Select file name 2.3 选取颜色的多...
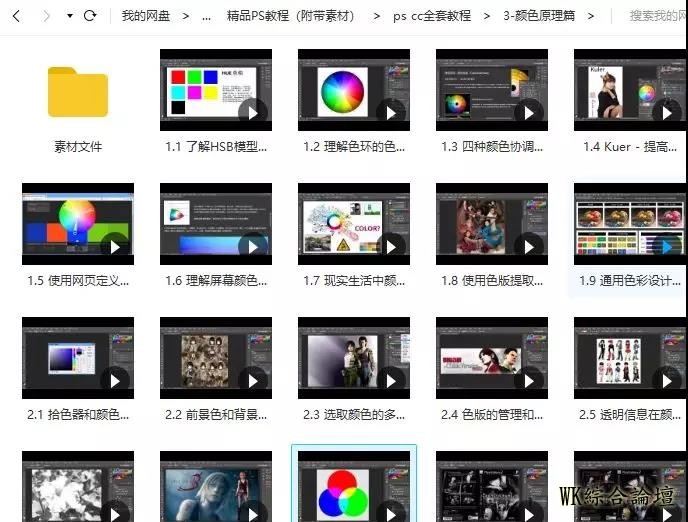The width and height of the screenshot is (688, 522). pos(354,414)
